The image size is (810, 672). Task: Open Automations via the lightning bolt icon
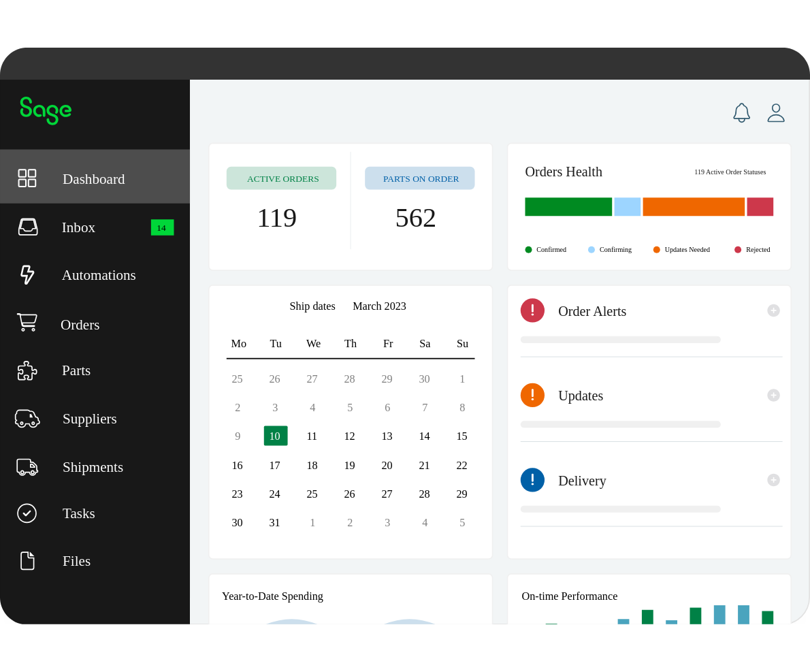[27, 274]
